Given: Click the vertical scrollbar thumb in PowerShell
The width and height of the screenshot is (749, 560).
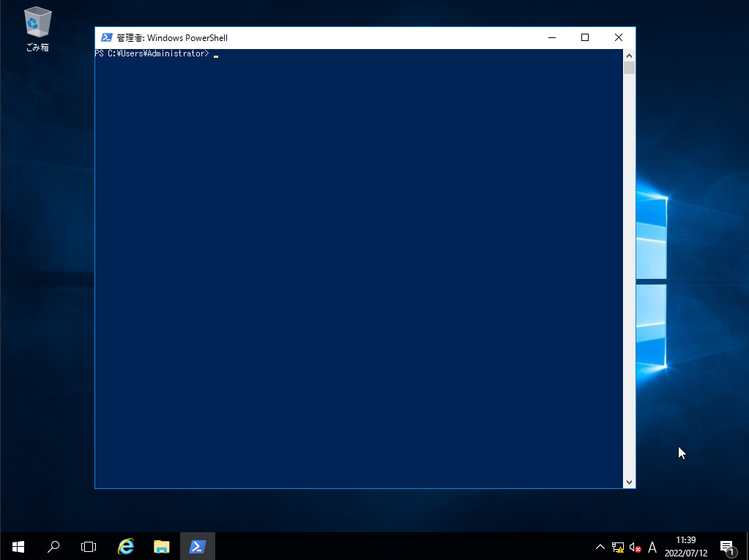Looking at the screenshot, I should coord(629,68).
